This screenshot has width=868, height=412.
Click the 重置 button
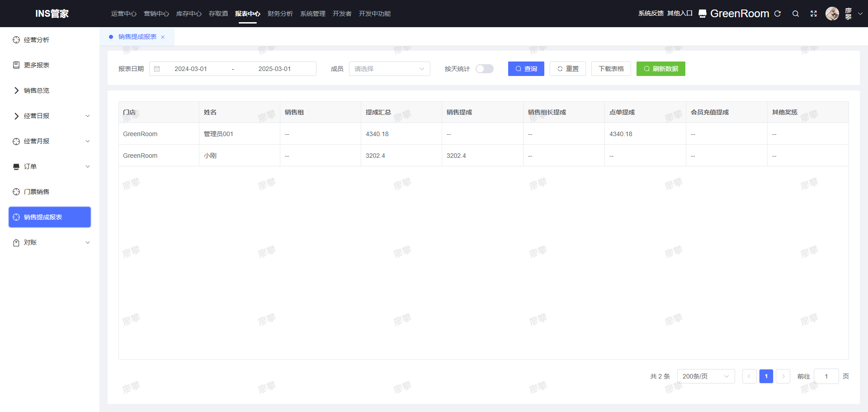[568, 69]
